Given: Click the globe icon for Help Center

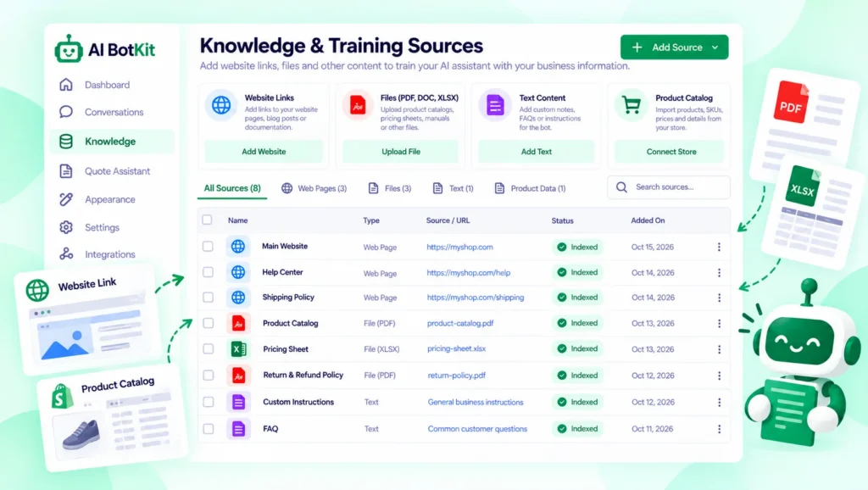Looking at the screenshot, I should (x=238, y=272).
